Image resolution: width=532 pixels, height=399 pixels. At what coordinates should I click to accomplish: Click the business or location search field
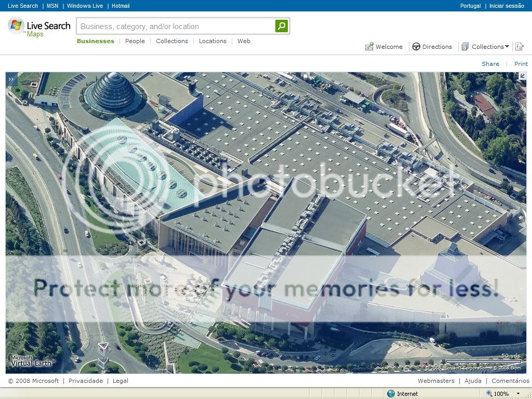(176, 26)
